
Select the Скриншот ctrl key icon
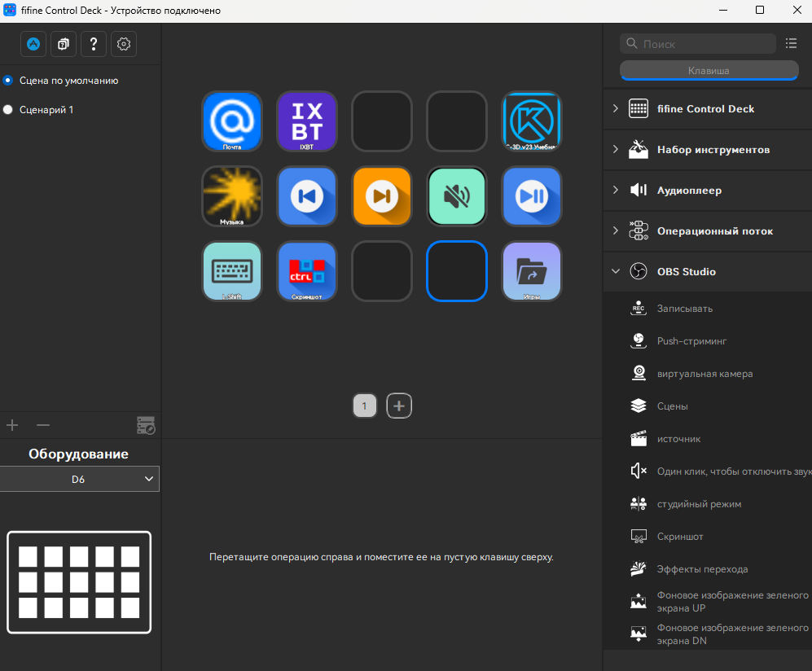307,271
